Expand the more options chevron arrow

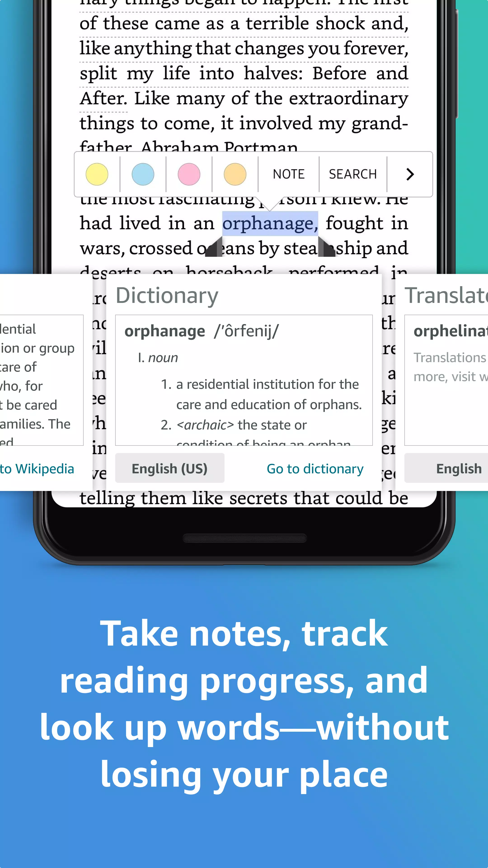tap(410, 173)
